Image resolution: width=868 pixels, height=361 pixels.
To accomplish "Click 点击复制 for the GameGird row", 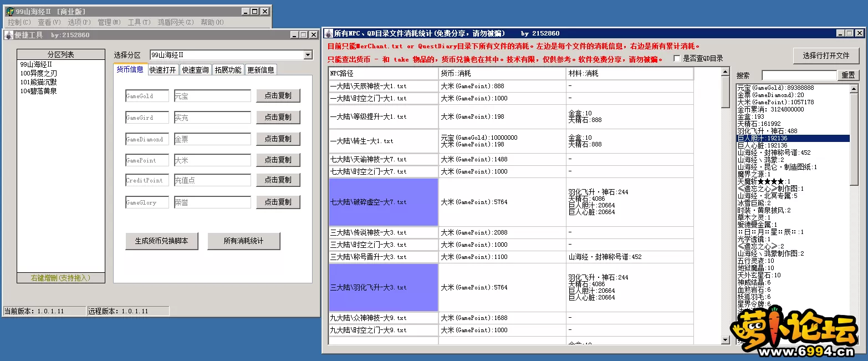I will (x=278, y=117).
